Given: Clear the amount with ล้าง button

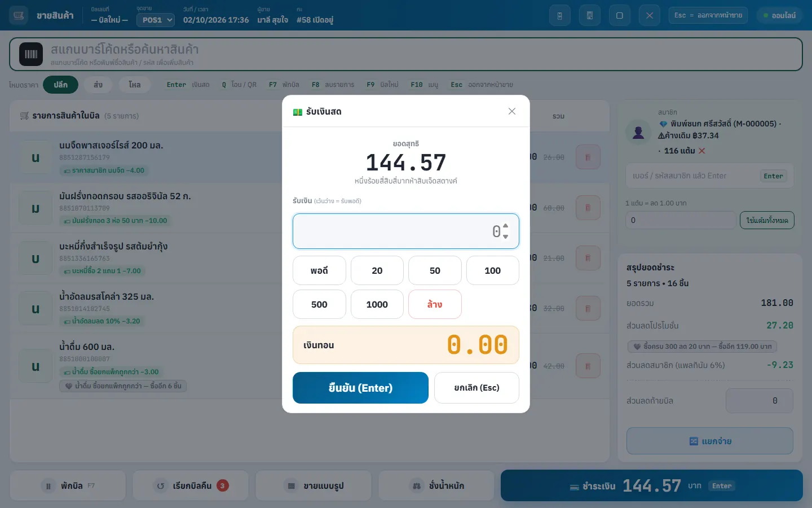Looking at the screenshot, I should tap(435, 304).
